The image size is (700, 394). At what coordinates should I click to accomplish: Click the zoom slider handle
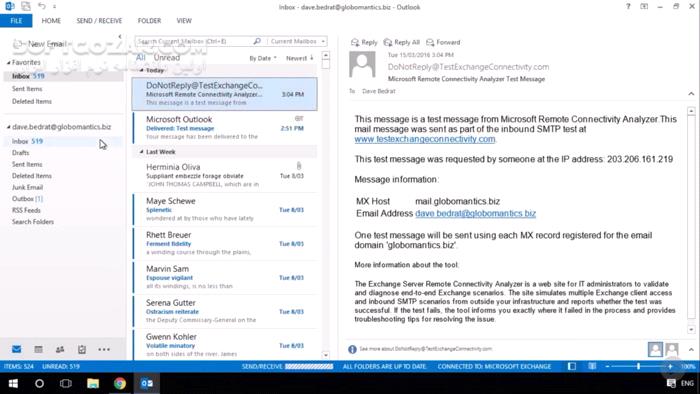tap(638, 366)
